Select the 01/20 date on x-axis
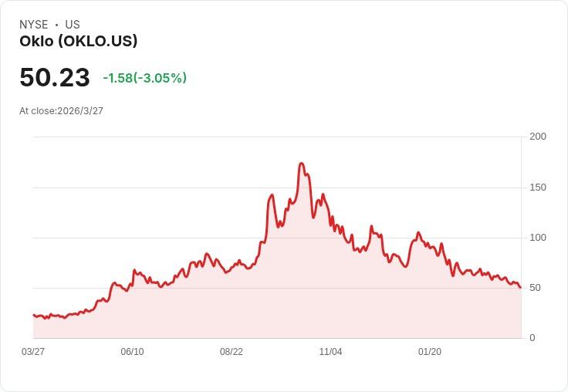568x392 pixels. pyautogui.click(x=430, y=352)
